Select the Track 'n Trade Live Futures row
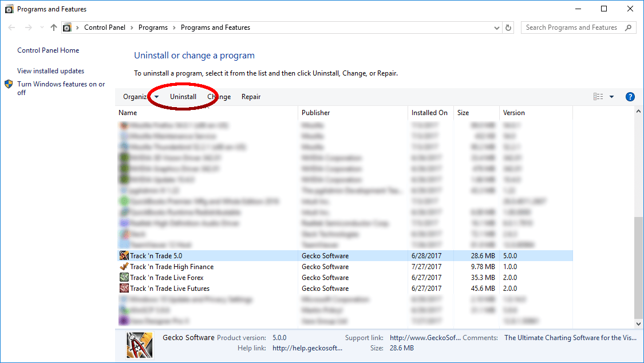Screen dimensions: 644x363 coord(345,288)
